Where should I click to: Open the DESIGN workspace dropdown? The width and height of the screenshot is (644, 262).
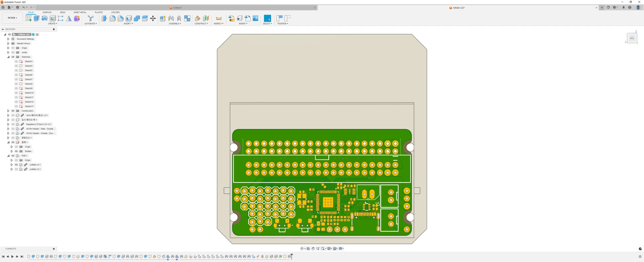pyautogui.click(x=12, y=18)
